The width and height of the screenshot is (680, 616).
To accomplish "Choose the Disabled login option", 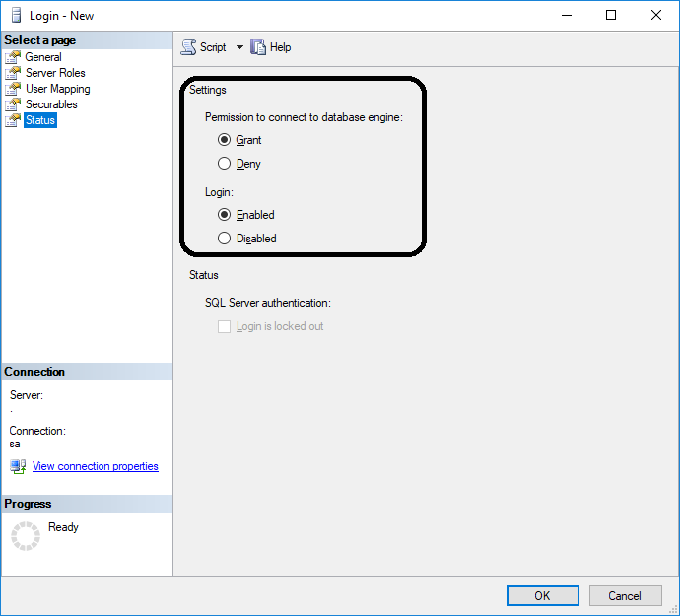I will click(225, 239).
